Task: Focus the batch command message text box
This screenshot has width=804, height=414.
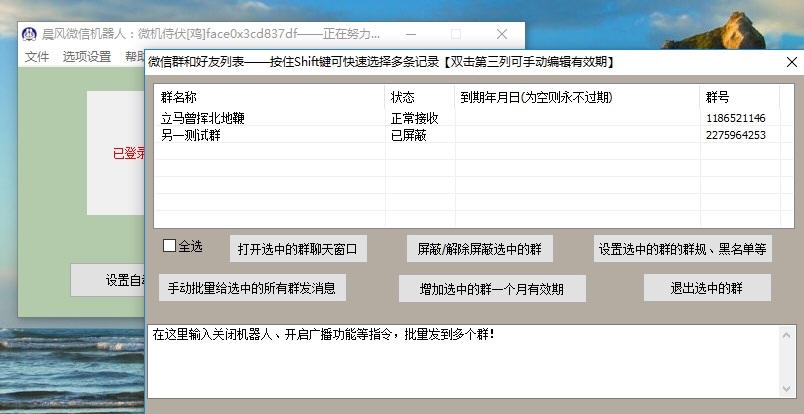Action: (463, 362)
